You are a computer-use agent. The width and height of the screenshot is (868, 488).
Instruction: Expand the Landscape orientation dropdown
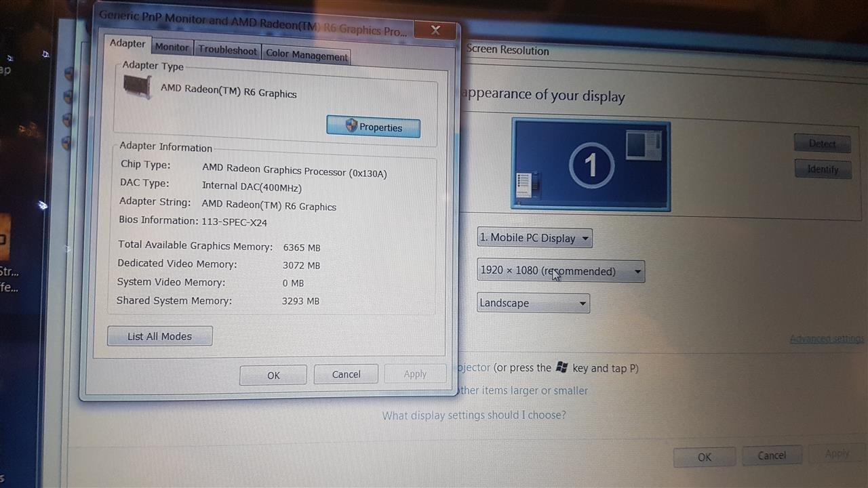click(534, 303)
